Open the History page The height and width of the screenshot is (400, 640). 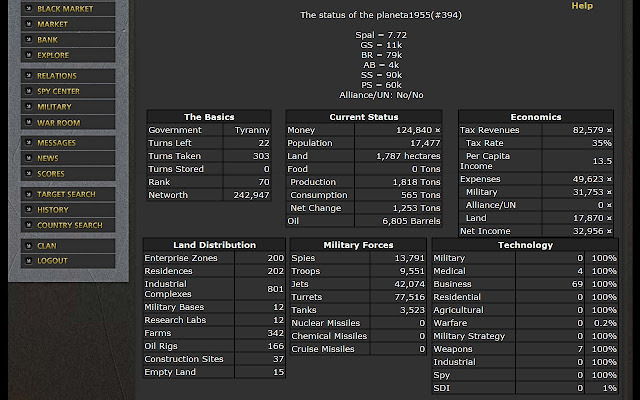(68, 210)
